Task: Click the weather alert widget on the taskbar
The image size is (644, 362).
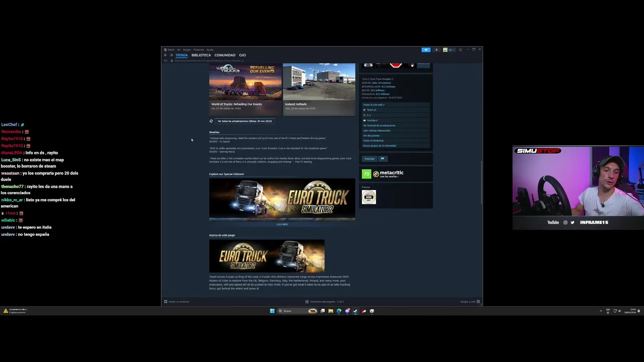Action: click(x=15, y=311)
